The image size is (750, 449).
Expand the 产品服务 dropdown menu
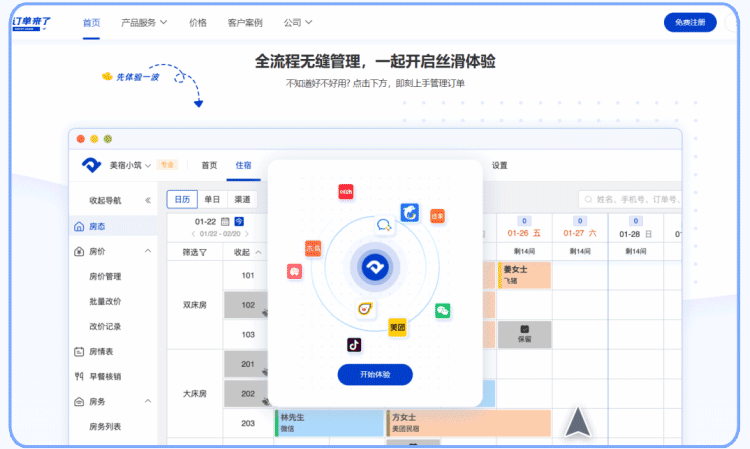tap(144, 22)
